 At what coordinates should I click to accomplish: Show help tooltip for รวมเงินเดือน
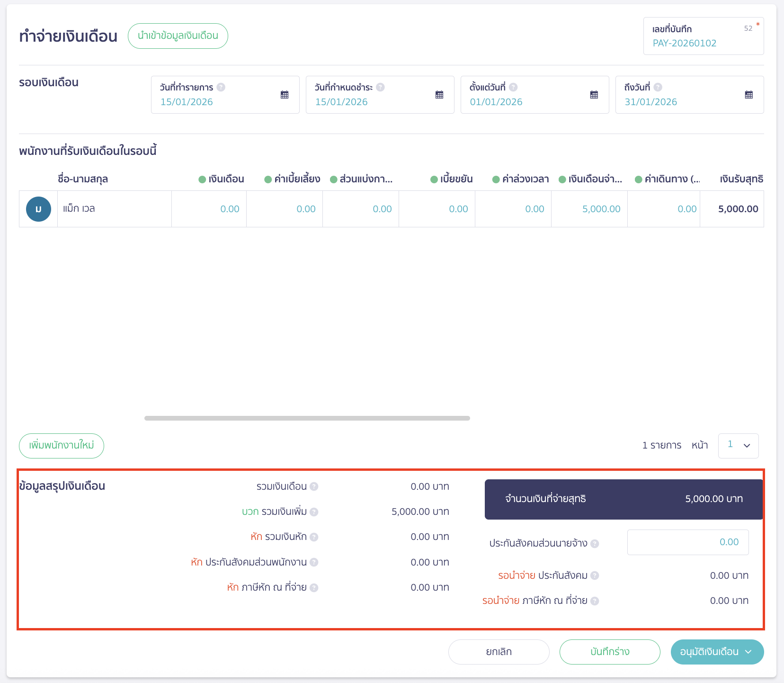coord(314,486)
